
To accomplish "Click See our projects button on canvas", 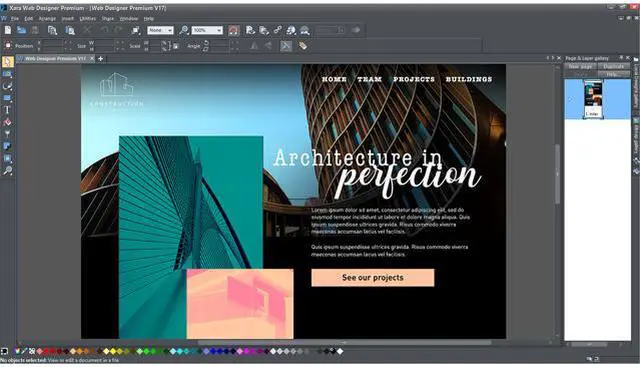I will [x=373, y=278].
